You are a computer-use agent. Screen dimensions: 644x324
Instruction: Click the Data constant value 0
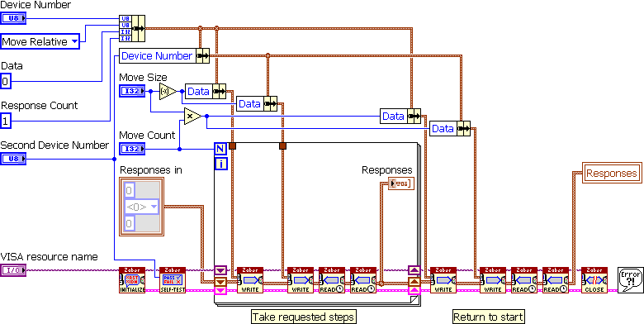[x=5, y=81]
